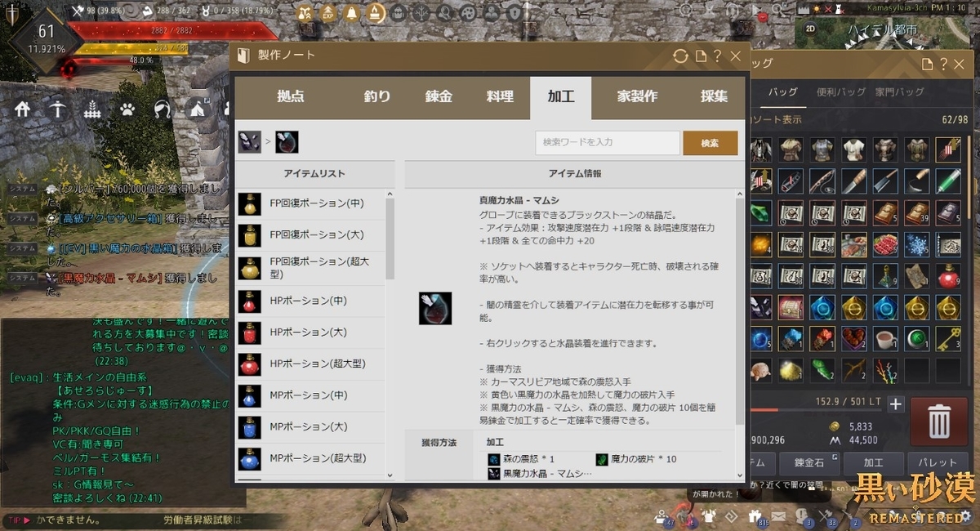
Task: Refresh the crafting notes window
Action: click(680, 56)
